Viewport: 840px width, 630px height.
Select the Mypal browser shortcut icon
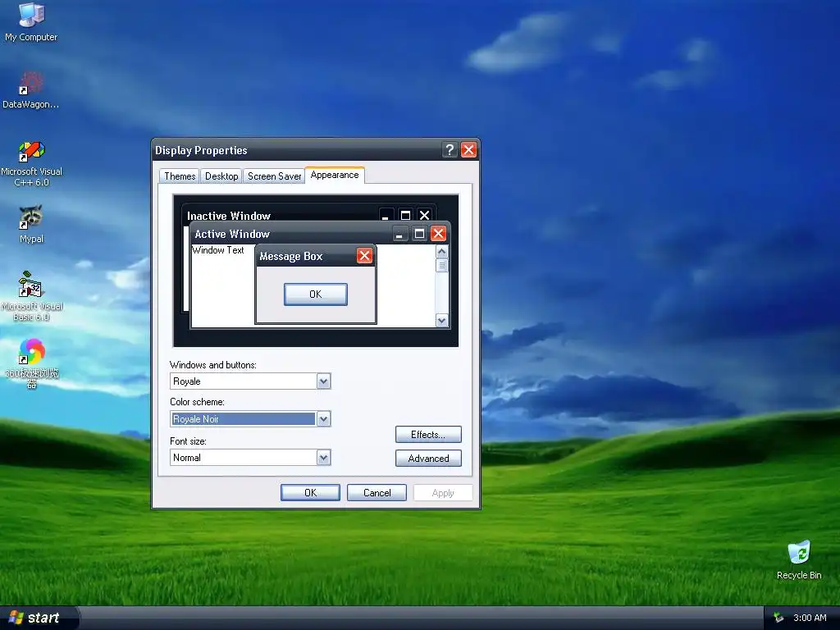[x=31, y=224]
